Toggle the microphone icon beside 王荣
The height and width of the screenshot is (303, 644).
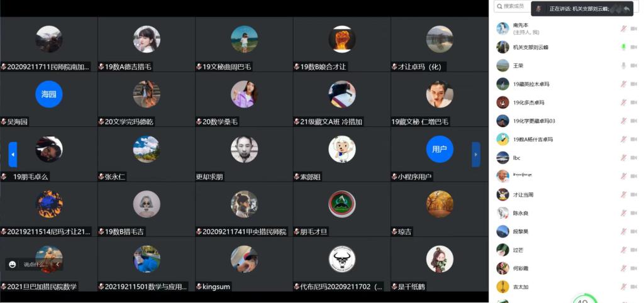[623, 65]
